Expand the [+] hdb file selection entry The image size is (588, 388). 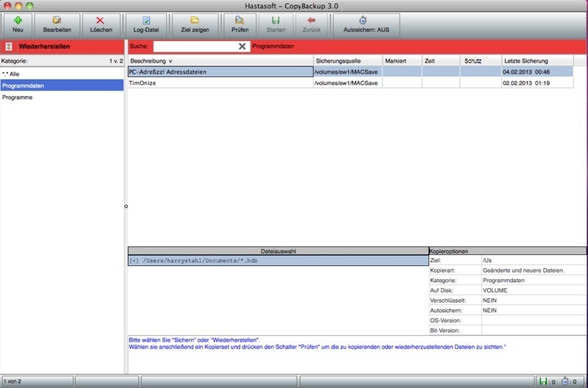tap(134, 260)
